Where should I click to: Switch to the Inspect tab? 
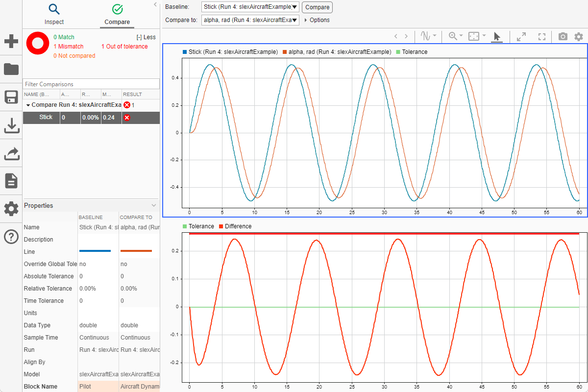54,15
